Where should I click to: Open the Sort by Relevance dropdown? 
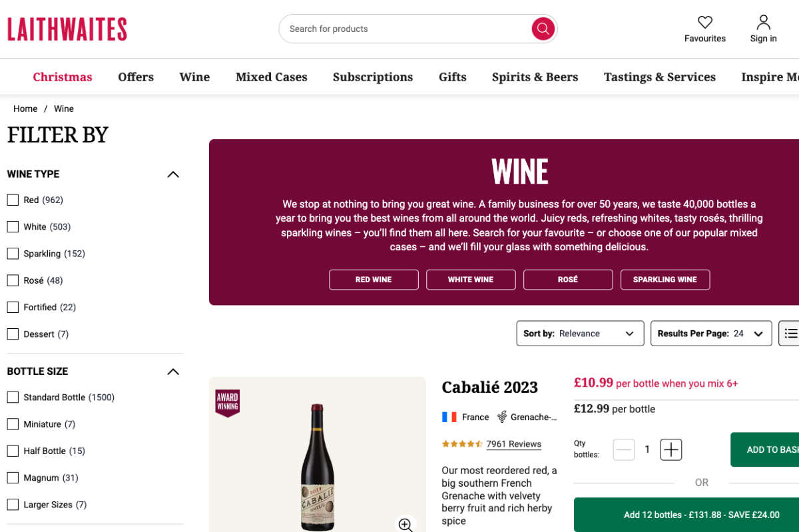coord(580,334)
